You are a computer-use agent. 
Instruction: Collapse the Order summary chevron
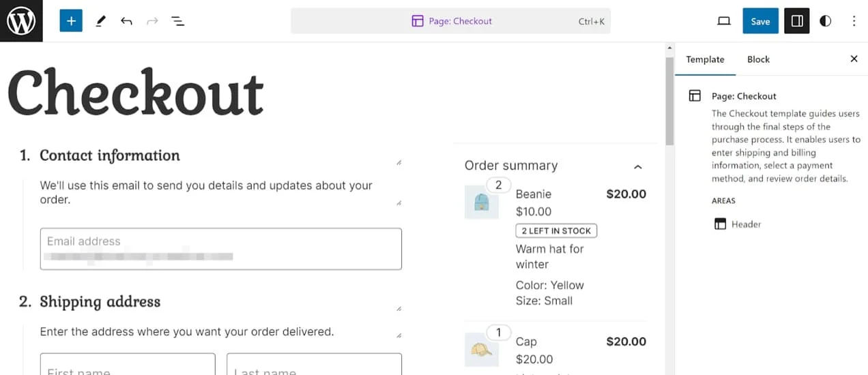637,166
